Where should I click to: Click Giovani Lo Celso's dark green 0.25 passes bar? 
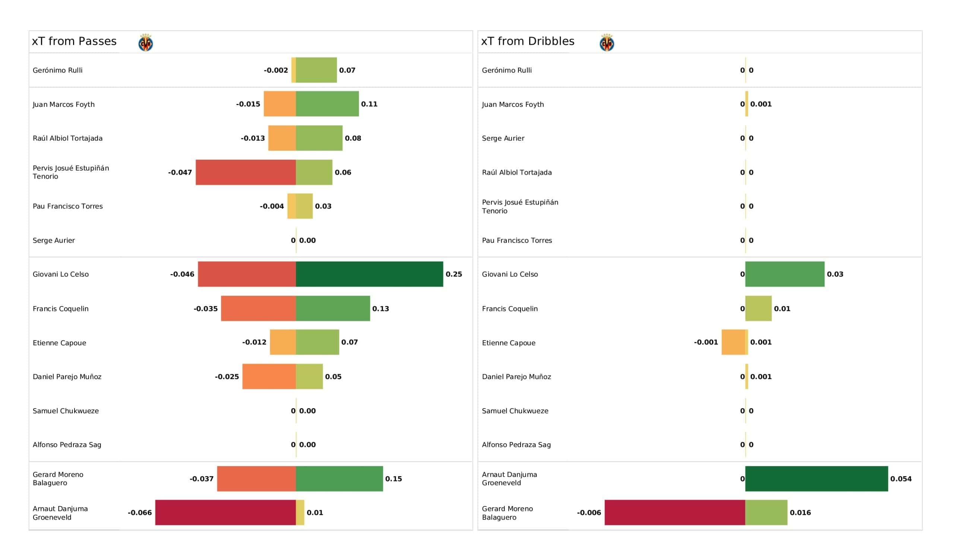tap(369, 274)
